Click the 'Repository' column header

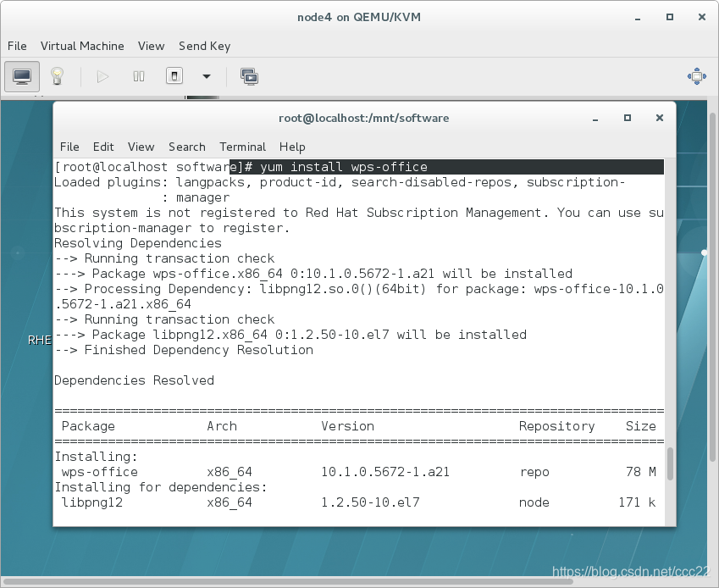pyautogui.click(x=556, y=426)
